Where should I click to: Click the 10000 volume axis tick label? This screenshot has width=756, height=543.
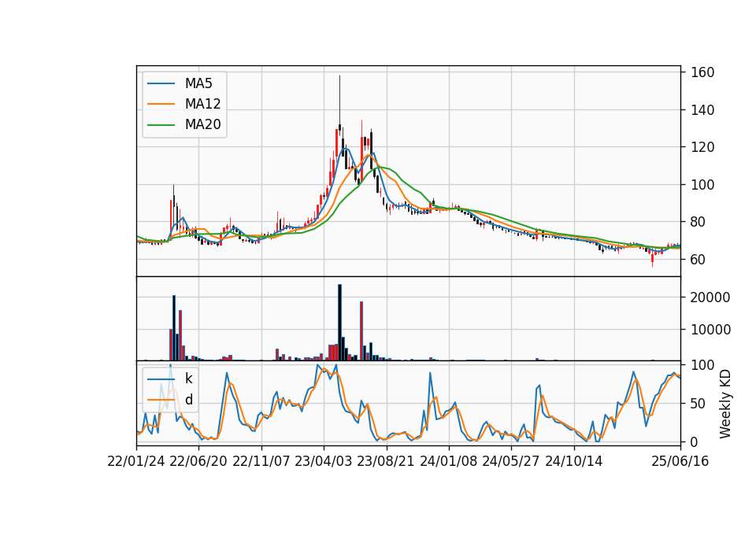point(710,330)
